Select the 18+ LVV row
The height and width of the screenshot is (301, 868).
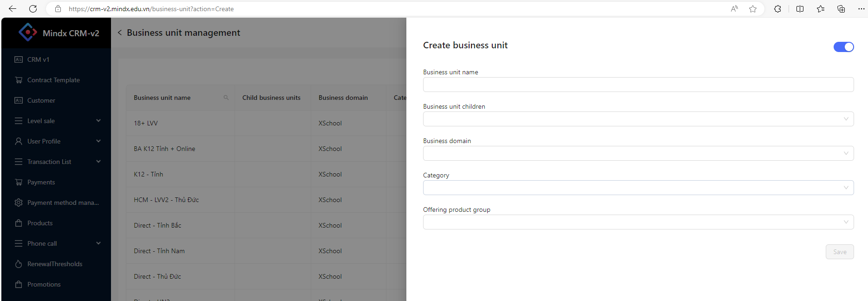(x=266, y=123)
